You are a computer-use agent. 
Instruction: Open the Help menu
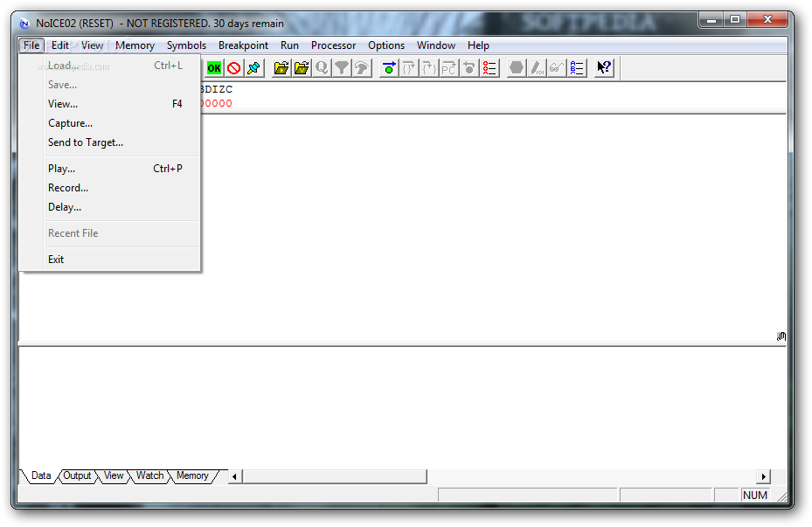478,45
